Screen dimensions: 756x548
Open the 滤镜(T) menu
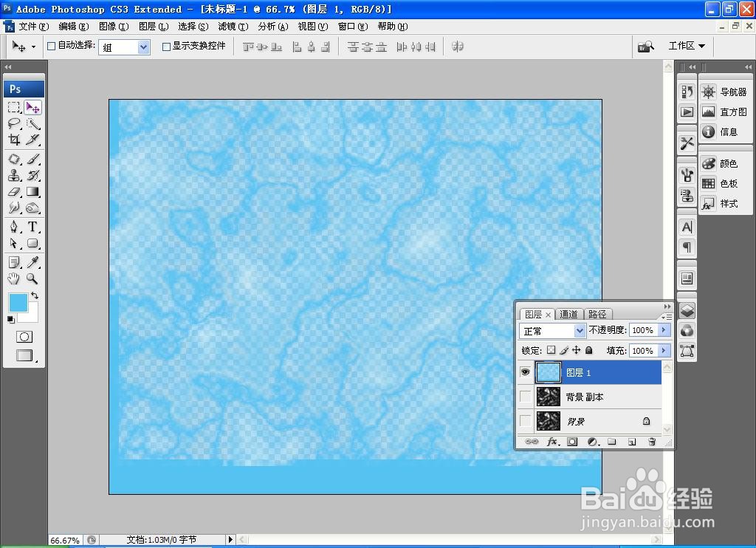click(x=233, y=27)
